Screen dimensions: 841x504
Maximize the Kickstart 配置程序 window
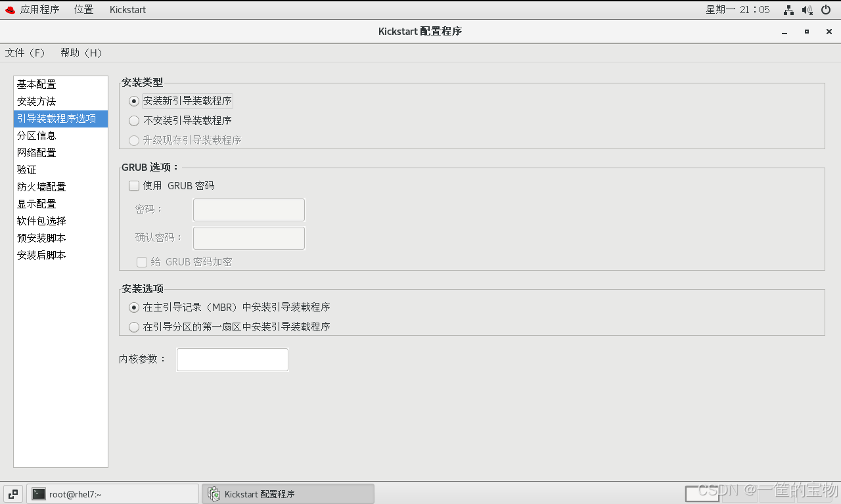point(807,32)
